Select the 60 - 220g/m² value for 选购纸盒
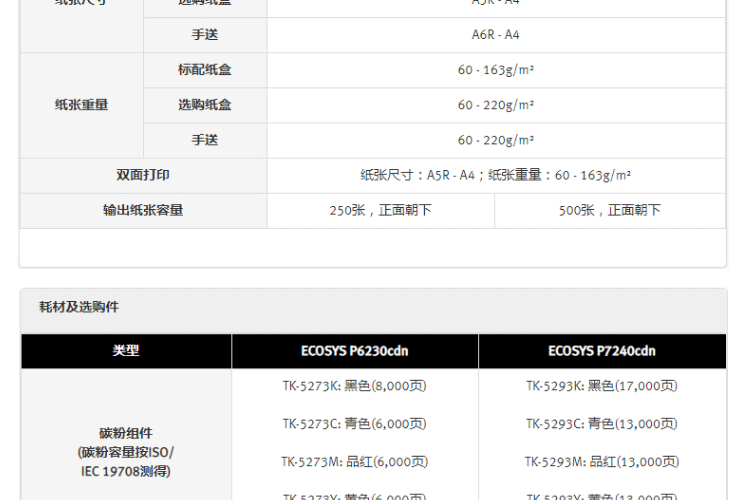 click(x=495, y=105)
